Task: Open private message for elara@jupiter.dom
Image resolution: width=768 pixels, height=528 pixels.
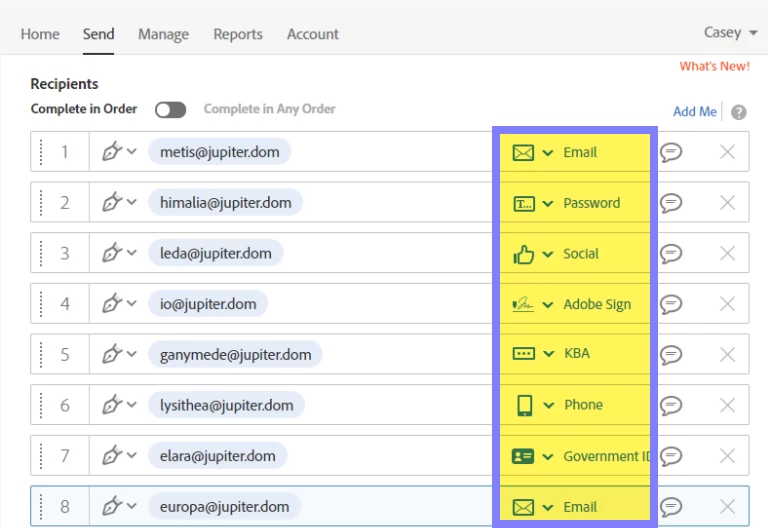Action: [671, 456]
